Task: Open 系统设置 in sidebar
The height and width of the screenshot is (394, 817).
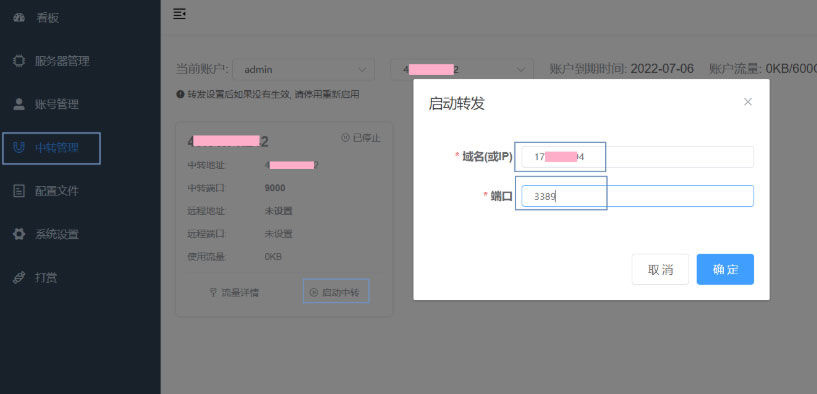Action: [x=57, y=235]
